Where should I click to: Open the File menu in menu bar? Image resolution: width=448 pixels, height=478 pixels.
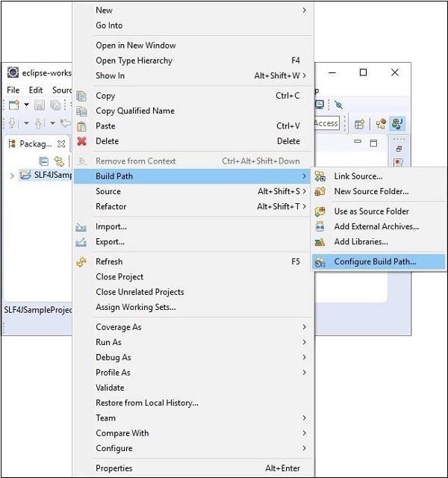(13, 90)
